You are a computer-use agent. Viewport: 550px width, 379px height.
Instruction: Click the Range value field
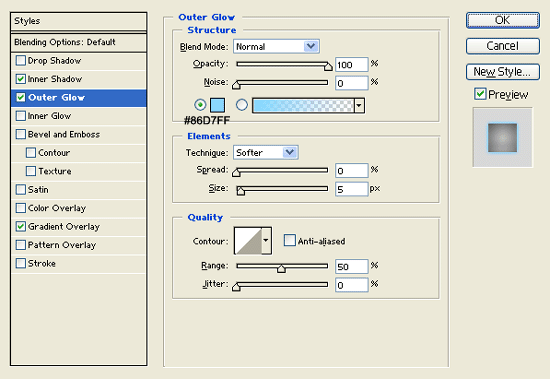tap(351, 267)
